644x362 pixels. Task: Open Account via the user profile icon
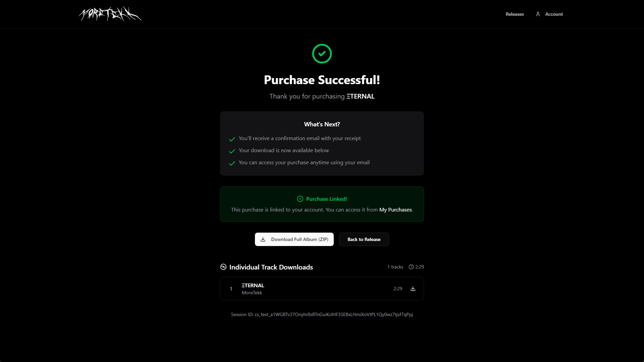[538, 14]
